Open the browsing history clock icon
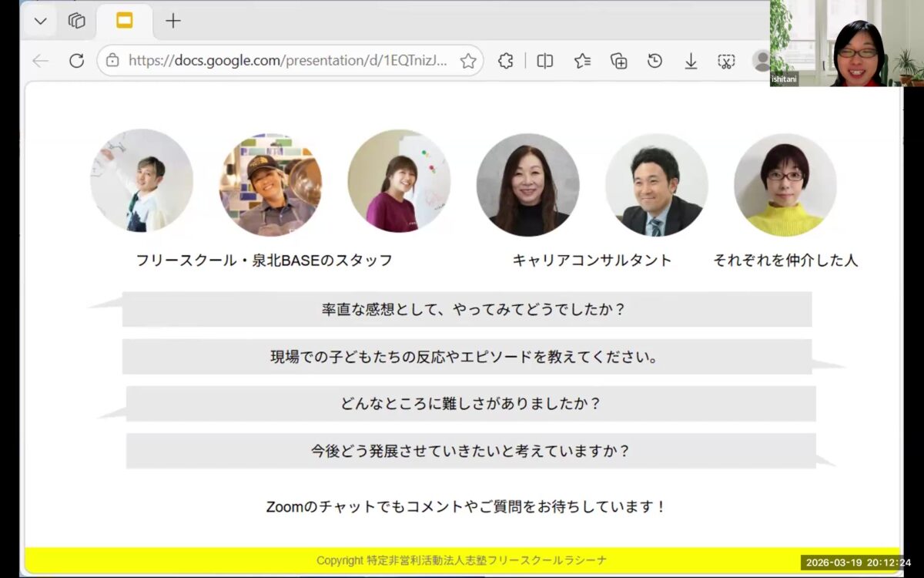This screenshot has width=924, height=578. click(654, 61)
